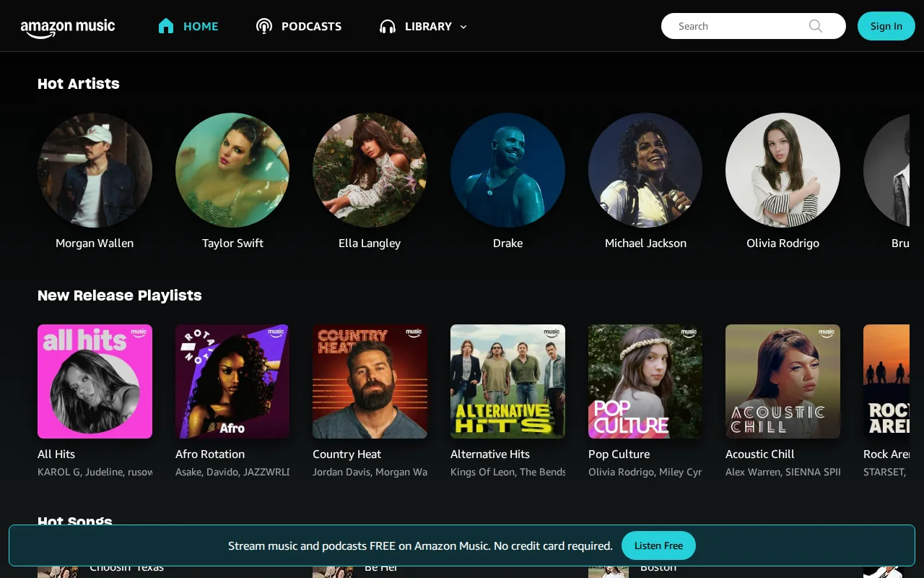This screenshot has height=578, width=924.
Task: Open the PODCASTS tab
Action: [311, 26]
